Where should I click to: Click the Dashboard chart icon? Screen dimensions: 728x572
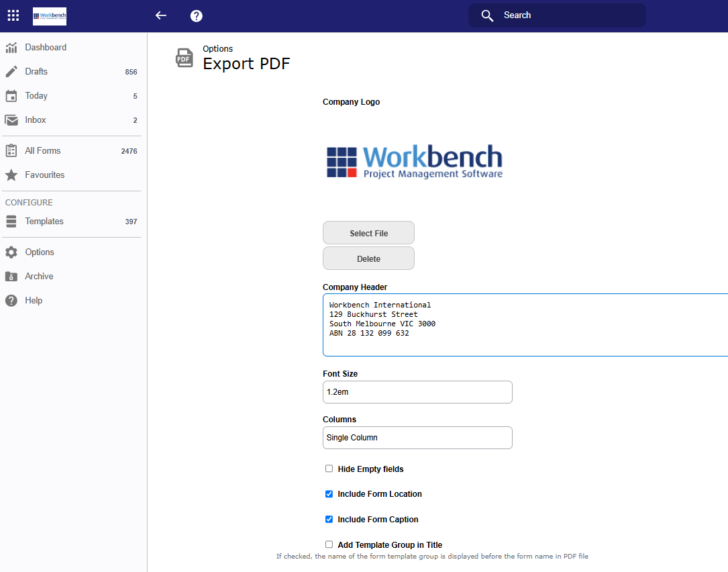(x=11, y=48)
